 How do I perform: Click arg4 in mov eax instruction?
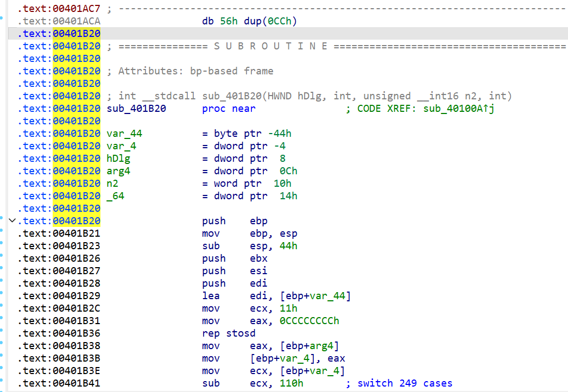[321, 346]
